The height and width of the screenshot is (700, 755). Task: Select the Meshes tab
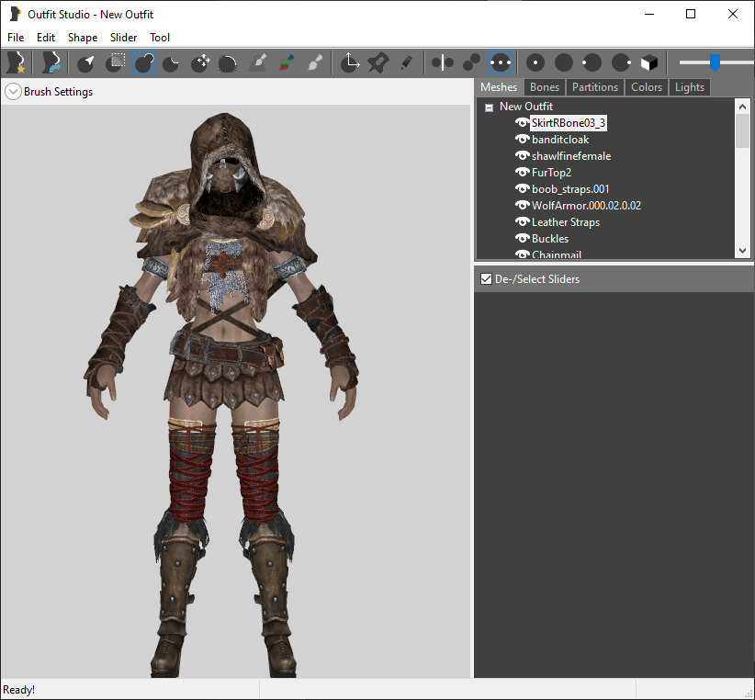point(499,87)
